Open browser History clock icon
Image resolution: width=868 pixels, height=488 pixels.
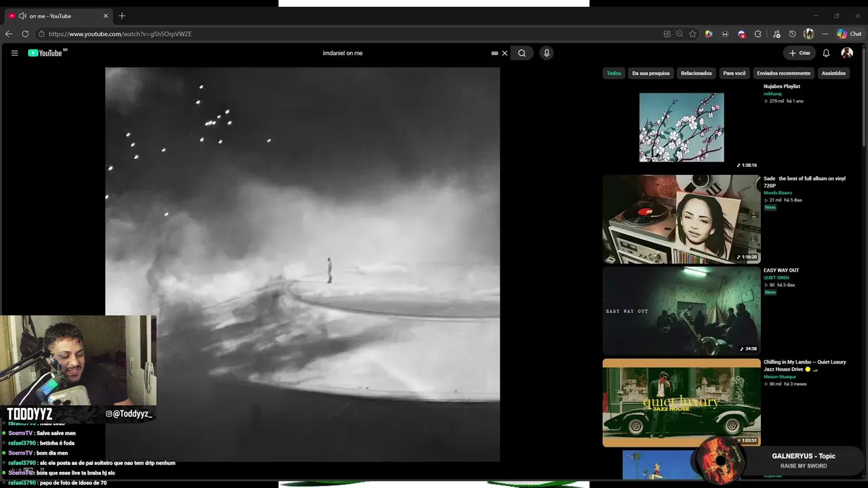pos(792,34)
